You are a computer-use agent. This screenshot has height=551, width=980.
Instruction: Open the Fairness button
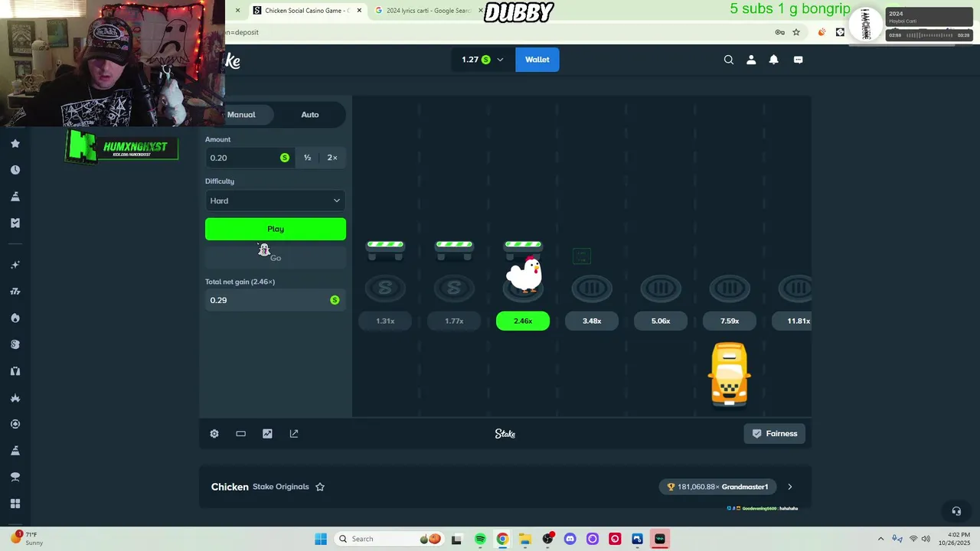click(x=775, y=434)
